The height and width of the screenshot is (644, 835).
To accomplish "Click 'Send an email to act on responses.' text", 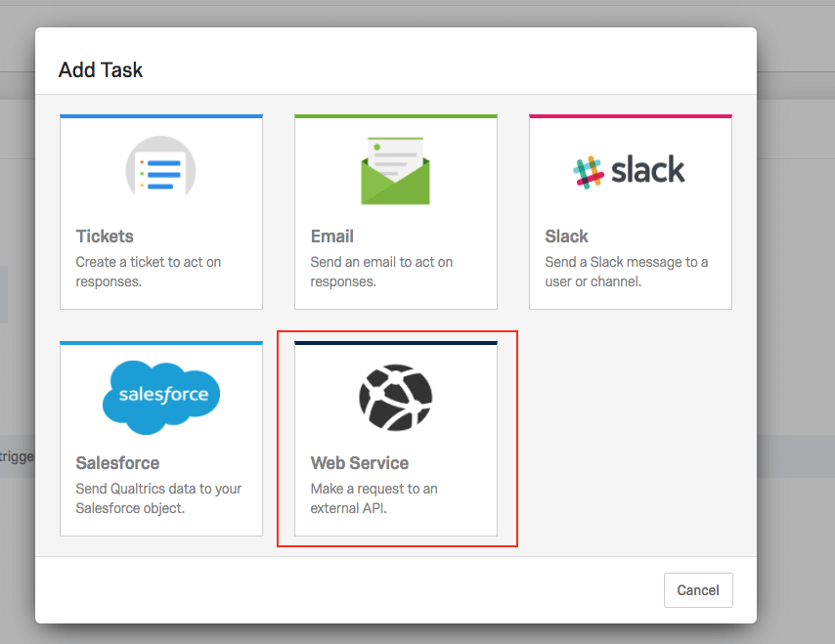I will [381, 272].
